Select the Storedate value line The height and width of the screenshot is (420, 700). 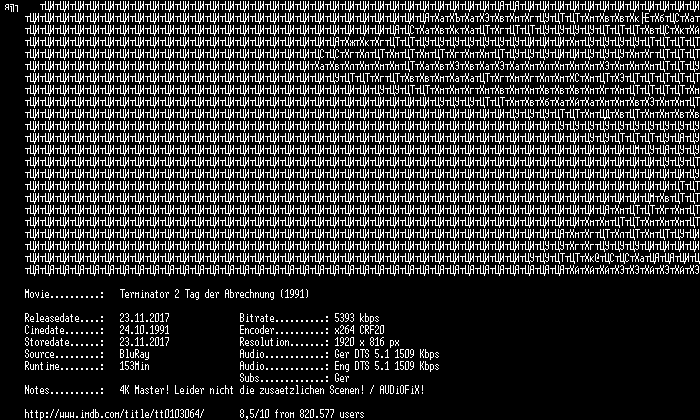tap(144, 342)
